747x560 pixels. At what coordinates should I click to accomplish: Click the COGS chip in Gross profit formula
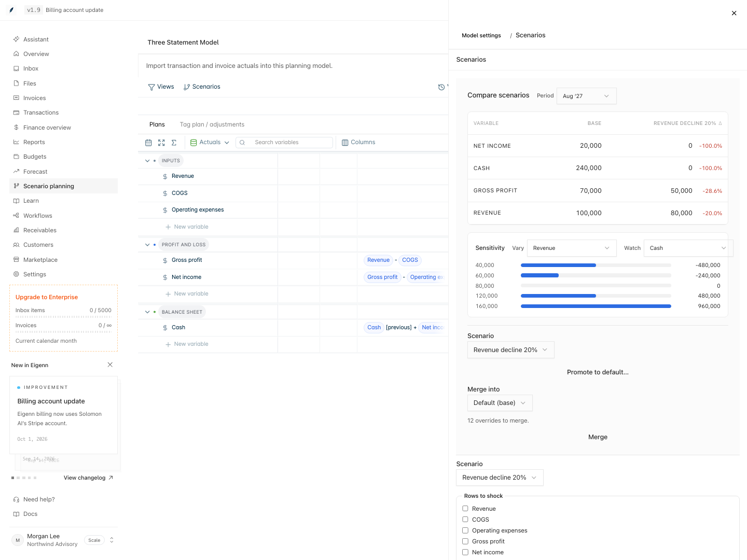tap(410, 260)
